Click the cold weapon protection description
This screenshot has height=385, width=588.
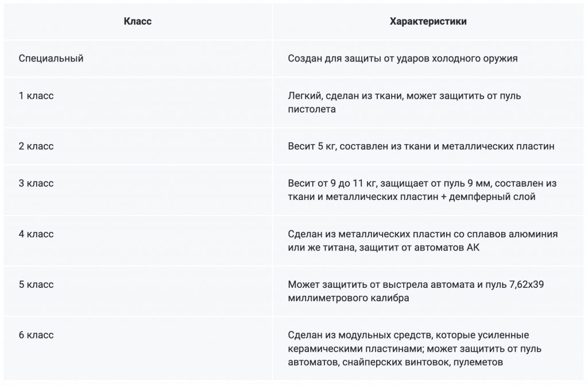tap(403, 59)
